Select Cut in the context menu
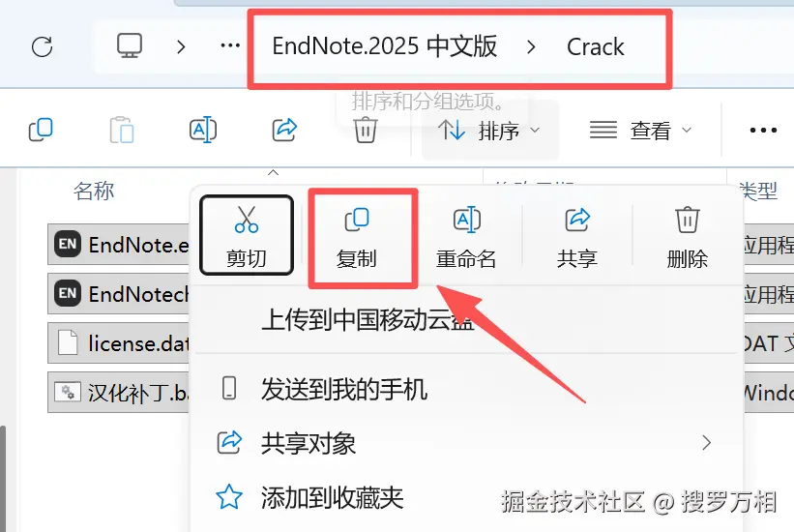Screen dimensions: 794x532 click(247, 236)
